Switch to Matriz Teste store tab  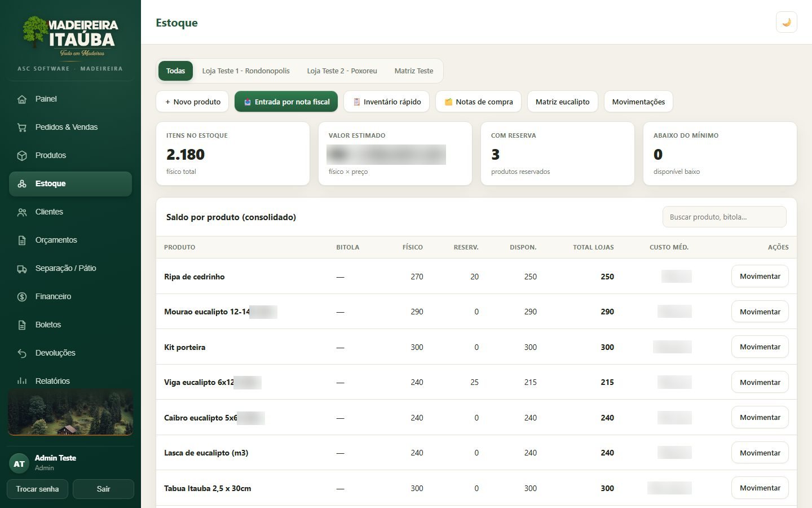[414, 71]
